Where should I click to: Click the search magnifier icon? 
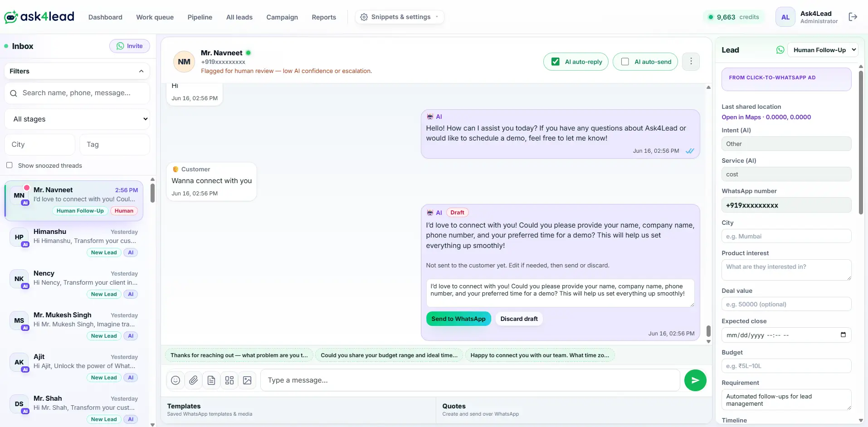tap(14, 93)
